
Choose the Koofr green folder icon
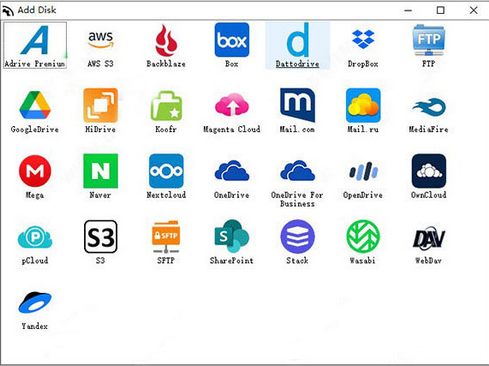[x=166, y=106]
